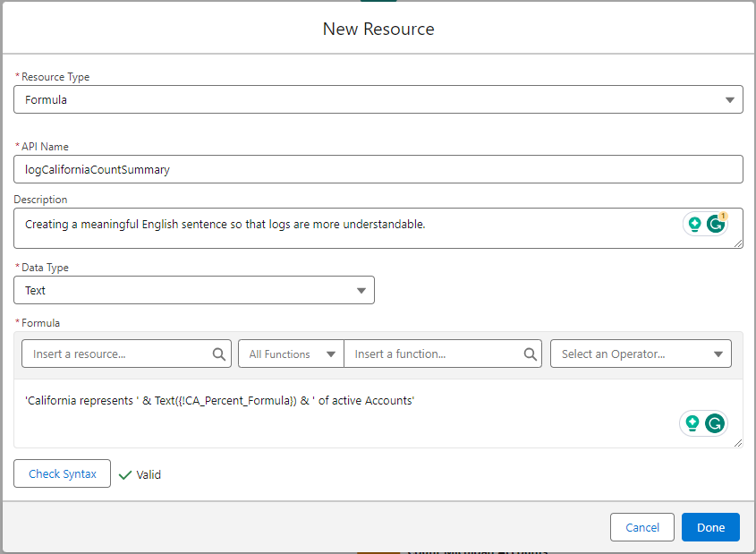Image resolution: width=756 pixels, height=554 pixels.
Task: Click the Insert a resource search field
Action: point(126,354)
